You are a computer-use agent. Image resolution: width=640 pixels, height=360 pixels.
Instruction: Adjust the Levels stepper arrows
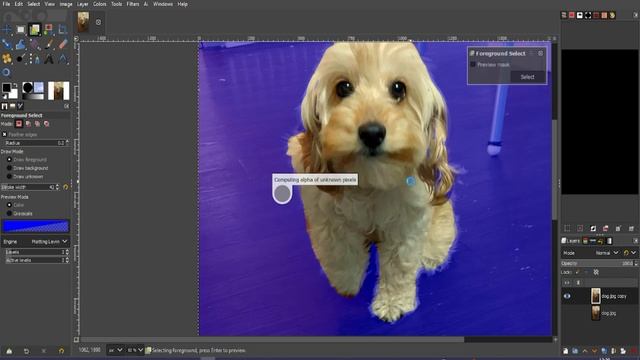[67, 252]
